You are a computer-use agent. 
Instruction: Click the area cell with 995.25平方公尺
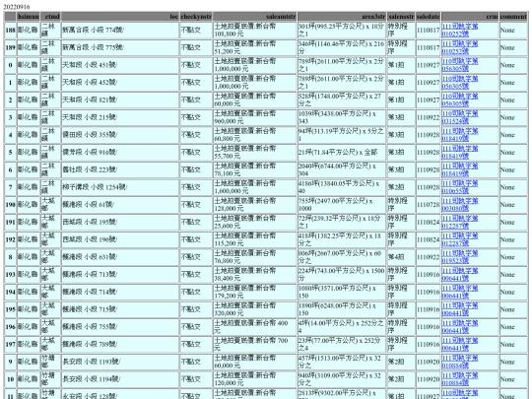pos(342,31)
